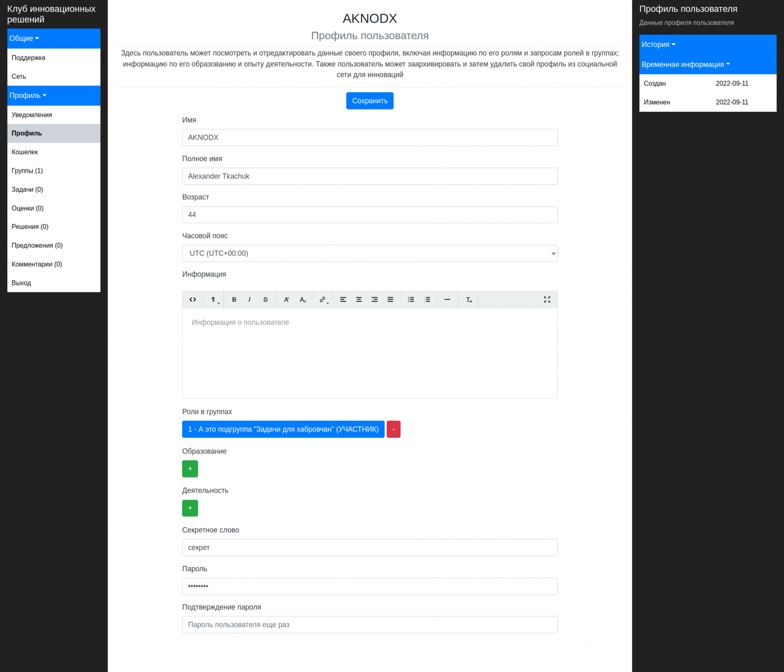Screen dimensions: 784x672
Task: Insert a bulleted list
Action: (411, 300)
